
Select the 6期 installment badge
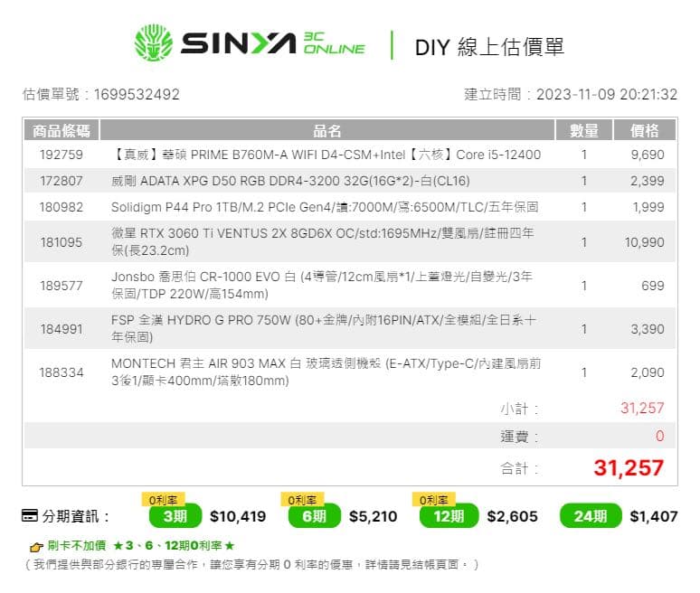pos(315,516)
